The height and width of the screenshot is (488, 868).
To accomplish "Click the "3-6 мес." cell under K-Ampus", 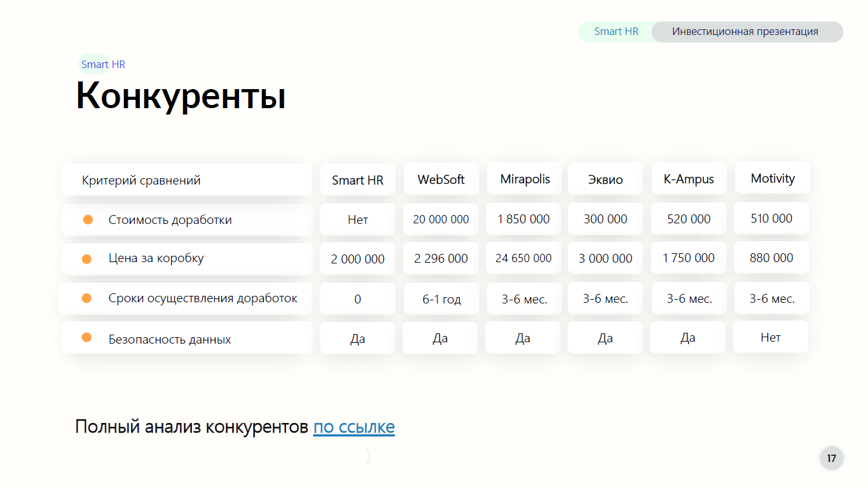I will tap(689, 298).
